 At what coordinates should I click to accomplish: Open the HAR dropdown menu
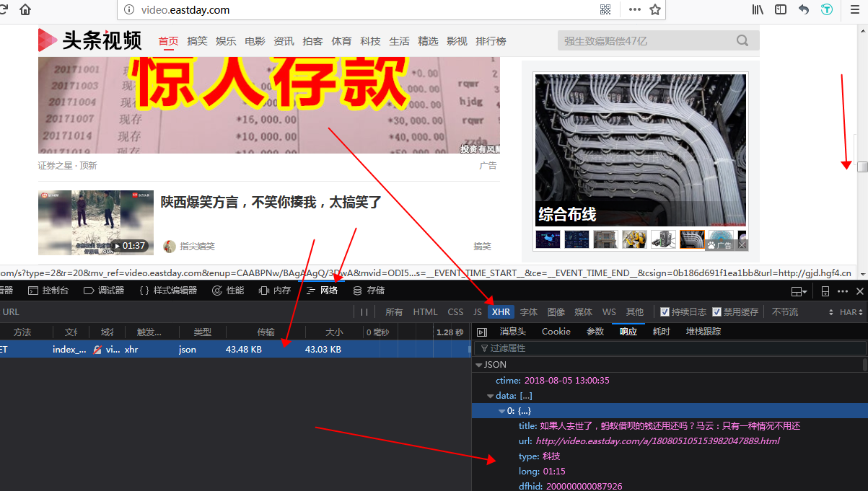click(851, 312)
